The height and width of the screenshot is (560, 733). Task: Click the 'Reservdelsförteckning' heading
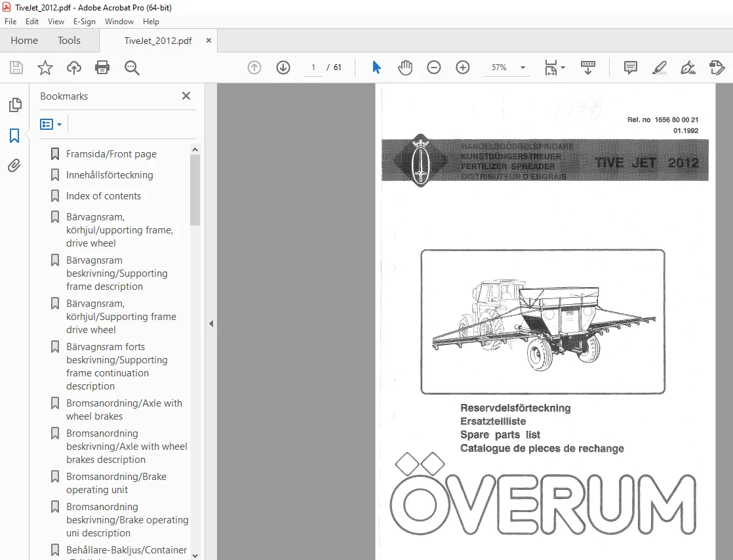(x=515, y=408)
